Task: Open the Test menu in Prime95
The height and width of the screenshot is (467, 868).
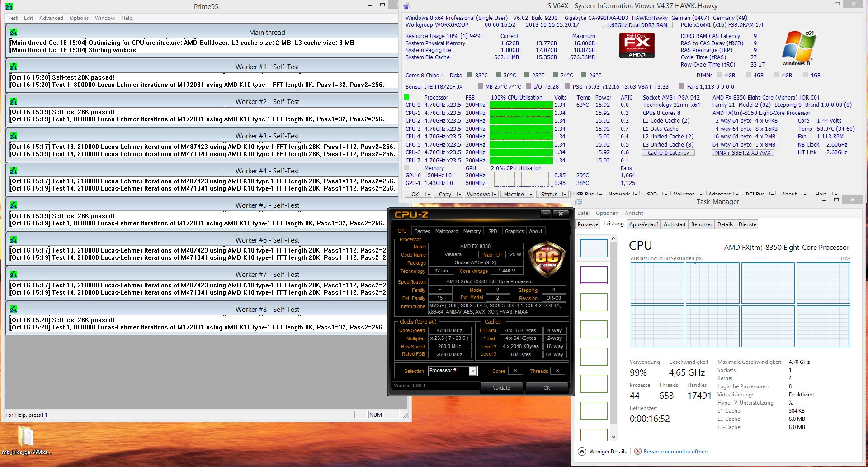Action: 13,18
